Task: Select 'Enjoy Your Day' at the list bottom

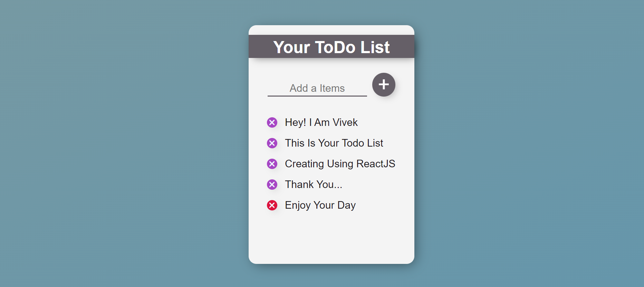Action: coord(320,205)
